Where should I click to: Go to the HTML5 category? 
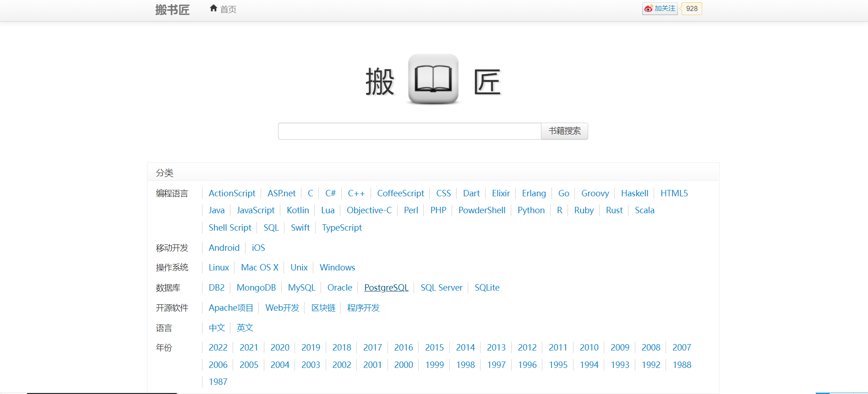click(674, 194)
